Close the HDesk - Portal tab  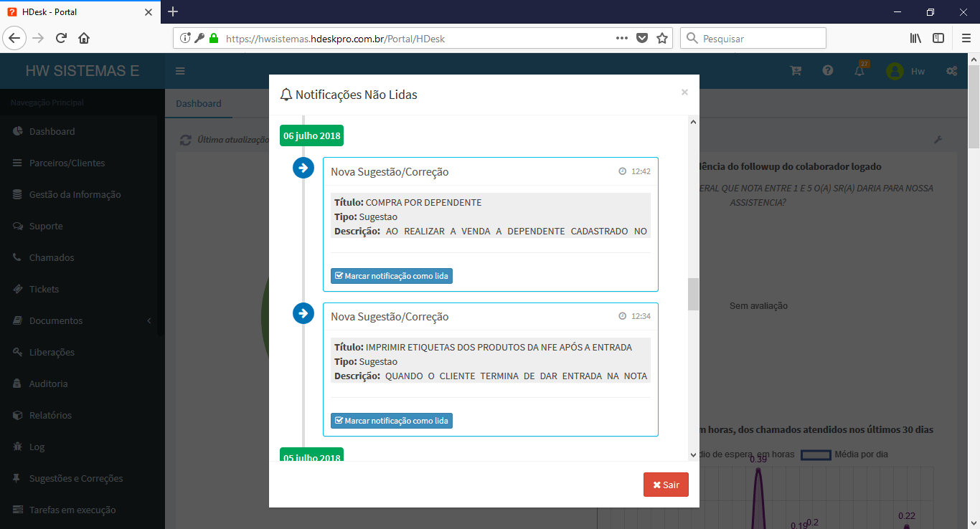149,12
